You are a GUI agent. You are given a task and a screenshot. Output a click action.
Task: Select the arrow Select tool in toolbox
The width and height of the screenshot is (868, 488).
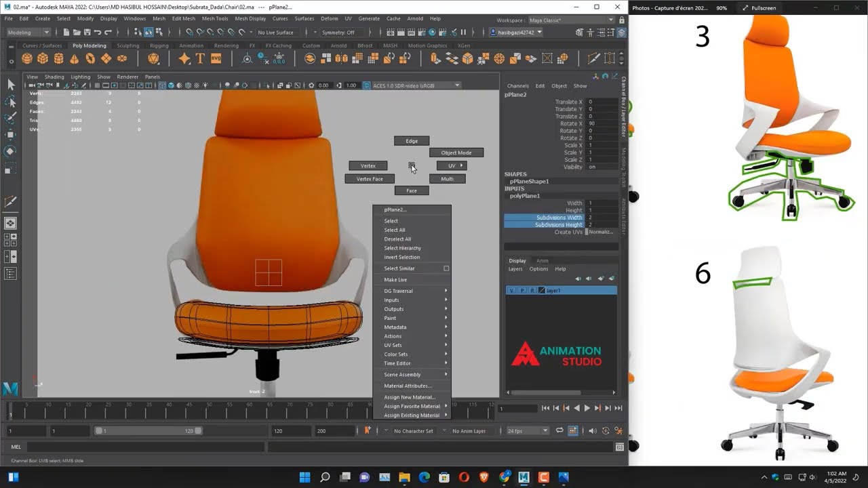10,85
